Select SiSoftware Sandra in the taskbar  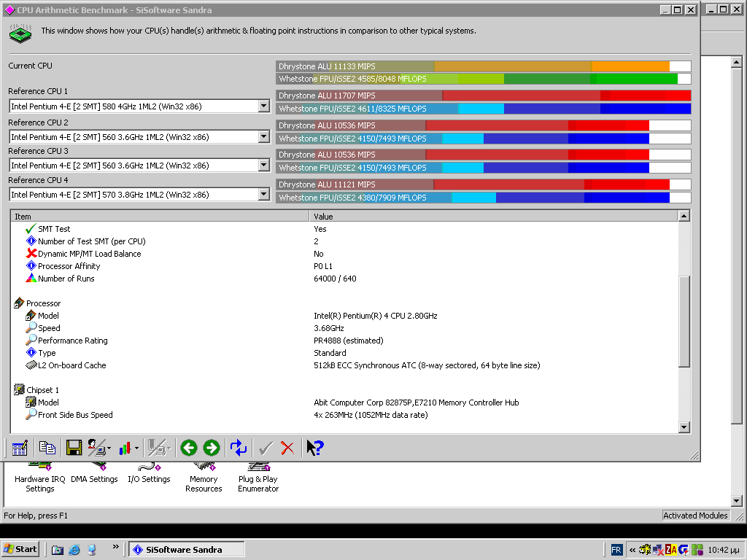187,549
